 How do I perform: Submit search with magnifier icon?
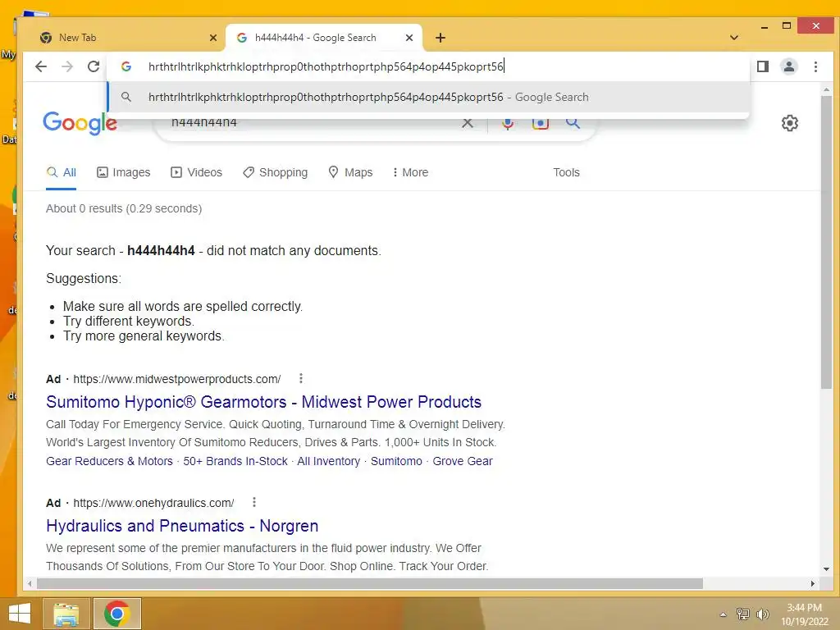(x=573, y=123)
